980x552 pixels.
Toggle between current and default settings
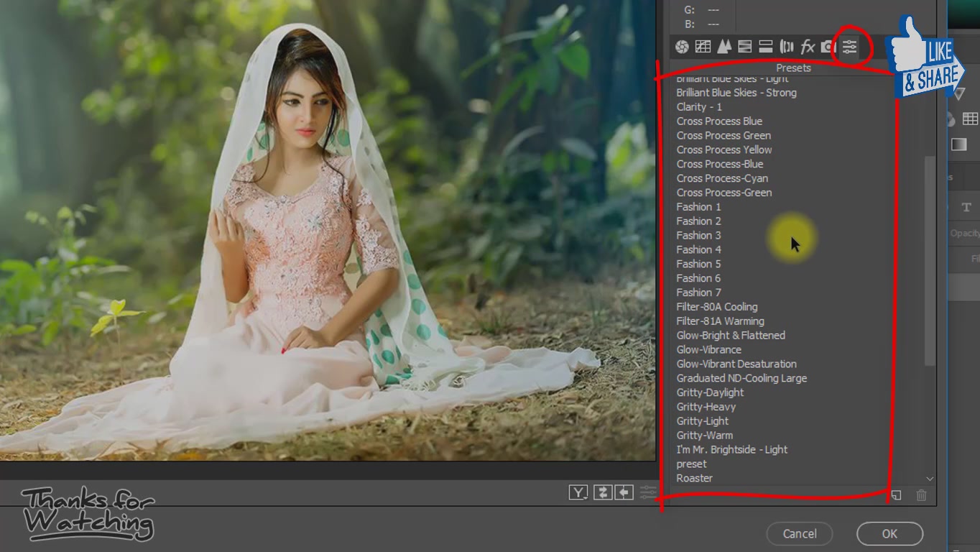(648, 492)
